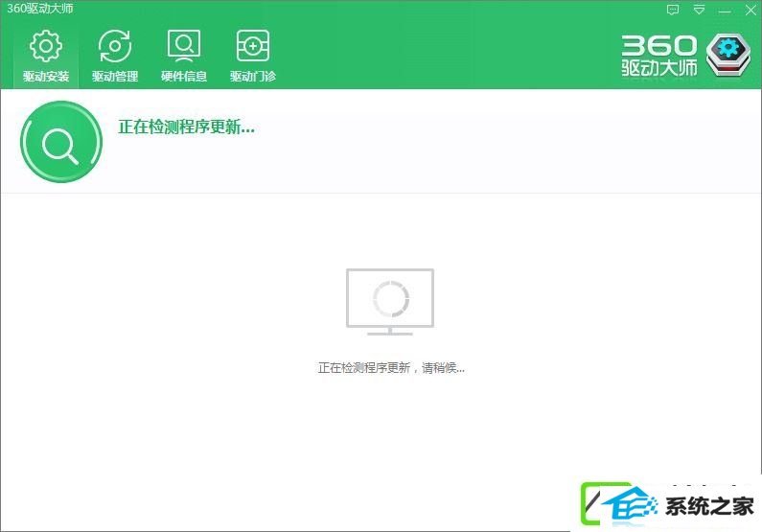The image size is (762, 532).
Task: Click the 360驱动大师 logo gear icon
Action: pyautogui.click(x=728, y=55)
